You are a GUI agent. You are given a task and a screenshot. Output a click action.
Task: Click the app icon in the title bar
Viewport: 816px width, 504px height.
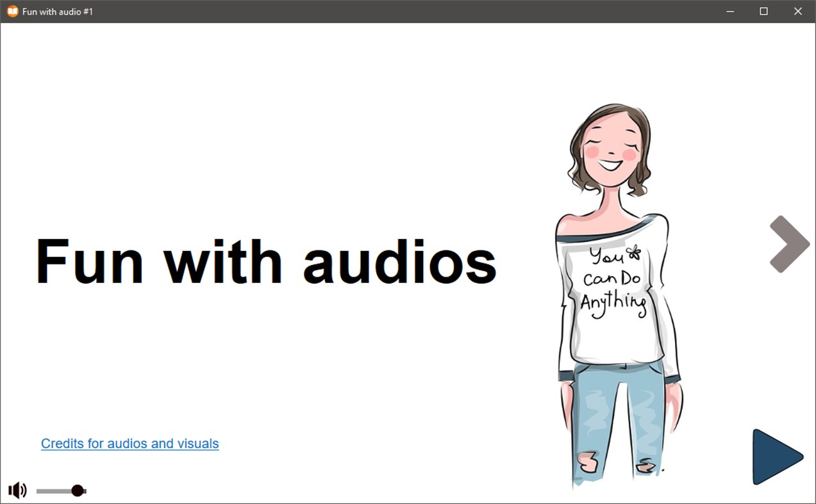pyautogui.click(x=12, y=11)
